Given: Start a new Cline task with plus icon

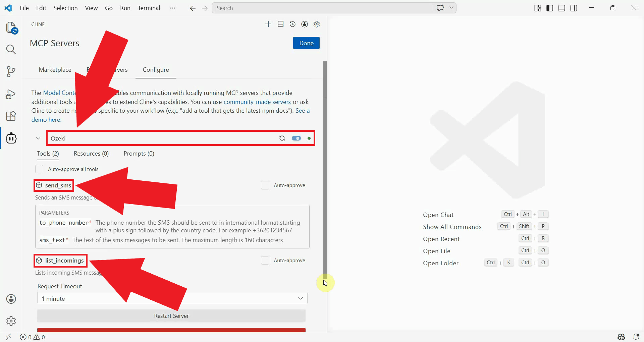Looking at the screenshot, I should [268, 24].
